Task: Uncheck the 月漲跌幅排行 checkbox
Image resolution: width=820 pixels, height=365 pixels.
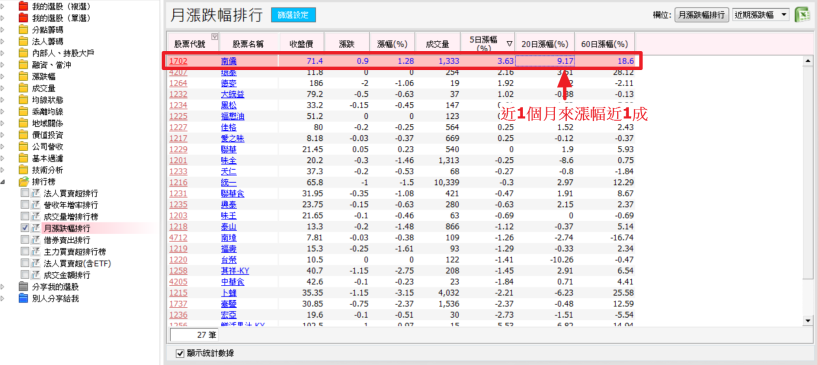Action: [25, 228]
